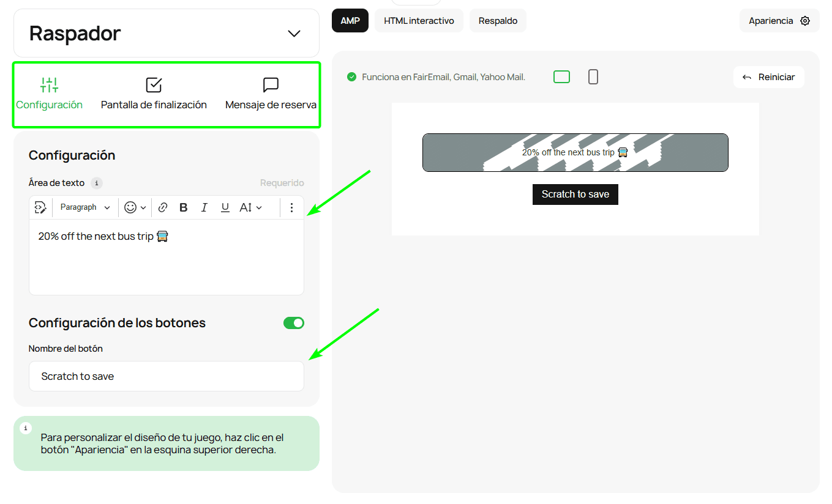Viewport: 832px width, 504px height.
Task: Click the Mensaje de reserva speech bubble icon
Action: 271,84
